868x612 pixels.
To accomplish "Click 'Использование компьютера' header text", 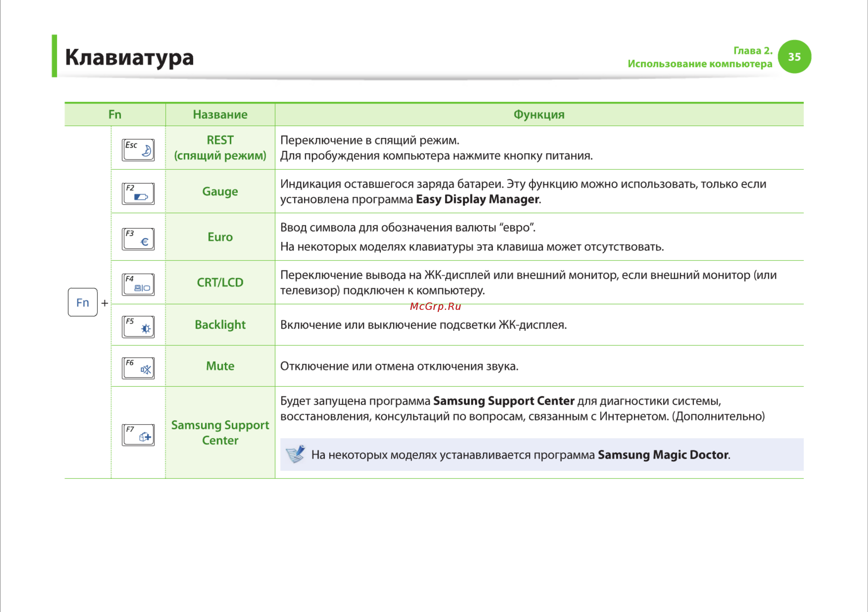I will [700, 64].
